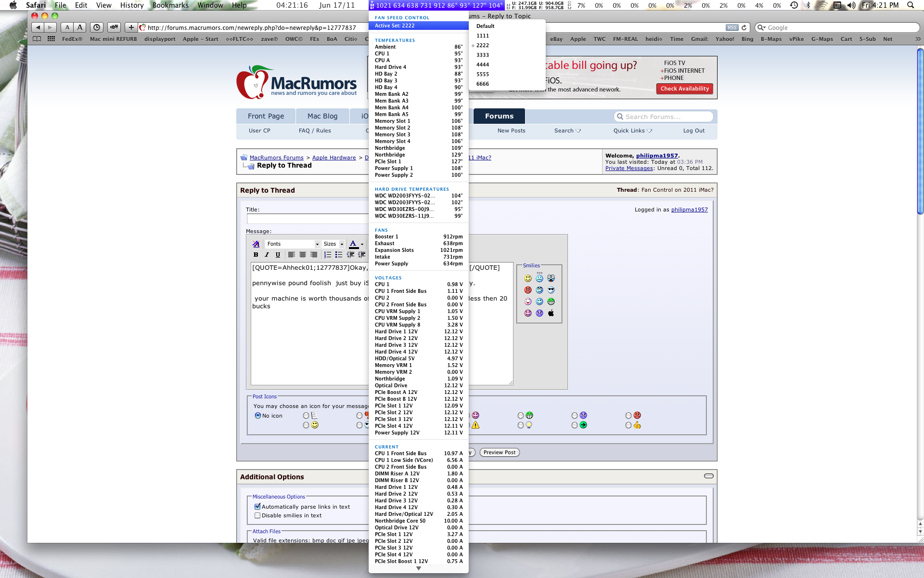Decrease the indent of message text
This screenshot has height=578, width=924.
coord(350,255)
